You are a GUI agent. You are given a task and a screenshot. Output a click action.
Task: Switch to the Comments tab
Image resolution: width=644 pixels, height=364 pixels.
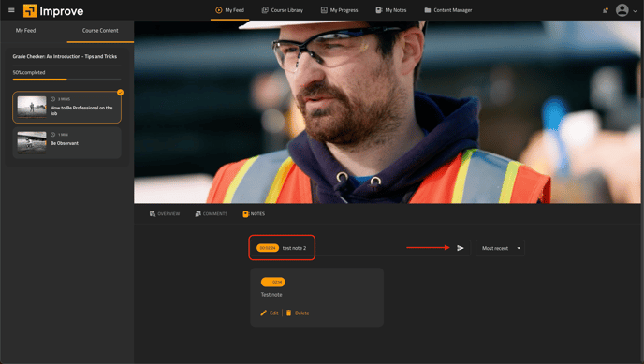point(212,213)
